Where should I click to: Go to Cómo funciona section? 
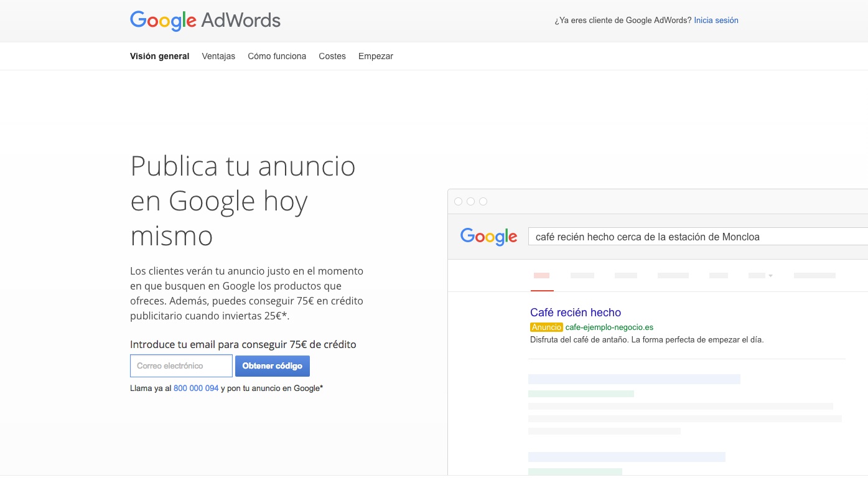click(x=277, y=56)
